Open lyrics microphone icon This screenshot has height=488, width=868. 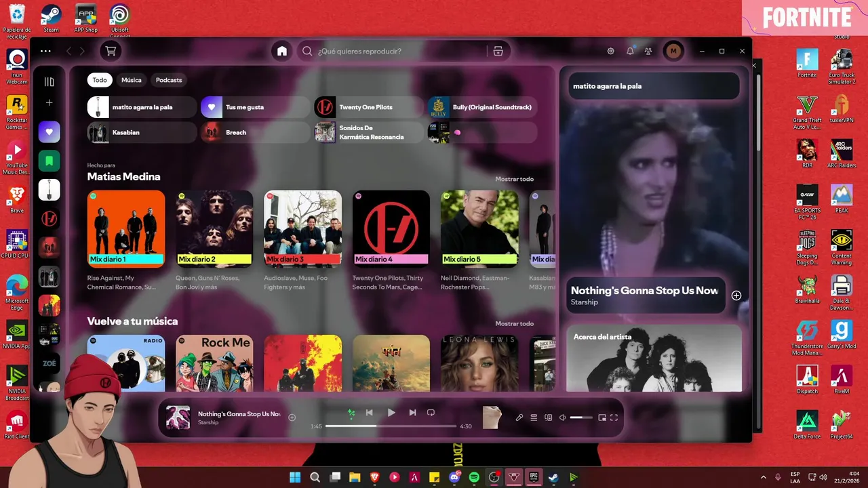(519, 418)
